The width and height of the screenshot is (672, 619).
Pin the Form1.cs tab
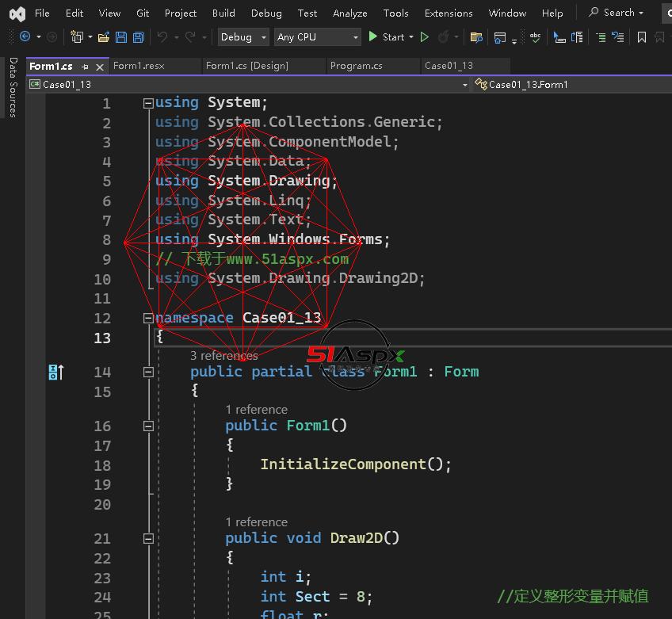[85, 67]
